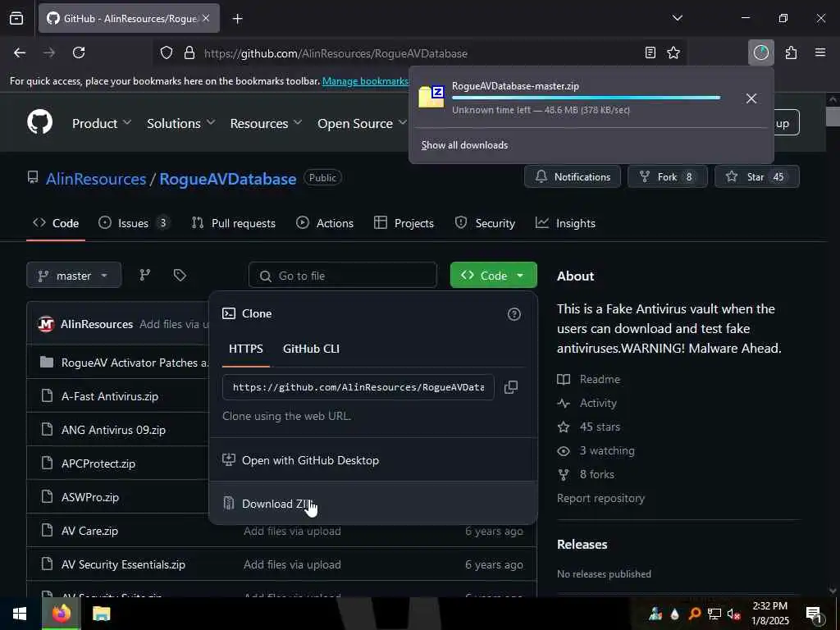This screenshot has height=630, width=840.
Task: Toggle the green Code dropdown button
Action: [x=493, y=276]
